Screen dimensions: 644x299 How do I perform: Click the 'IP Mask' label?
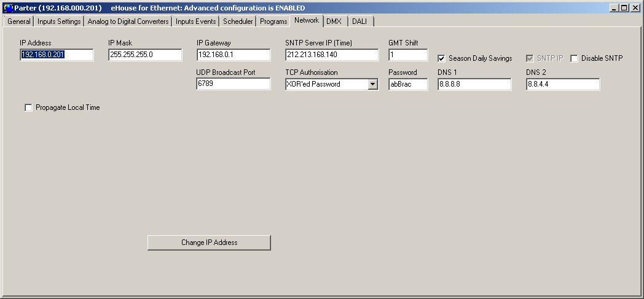pos(120,42)
